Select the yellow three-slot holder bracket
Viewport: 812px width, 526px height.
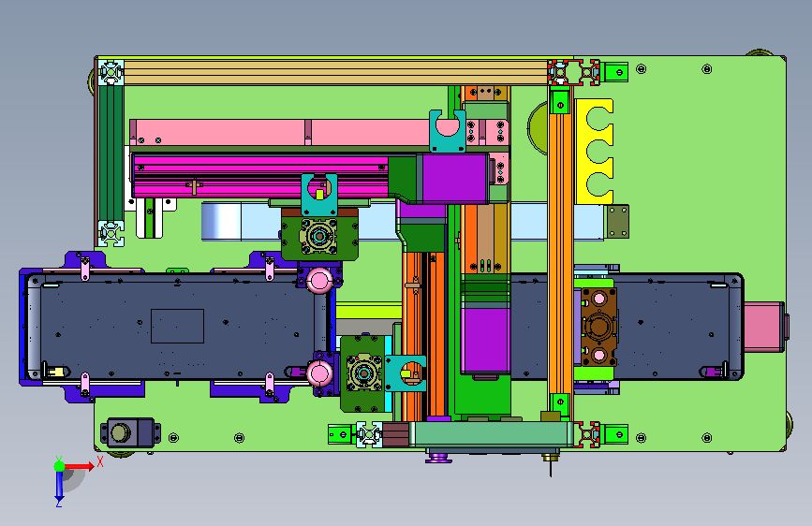point(595,152)
